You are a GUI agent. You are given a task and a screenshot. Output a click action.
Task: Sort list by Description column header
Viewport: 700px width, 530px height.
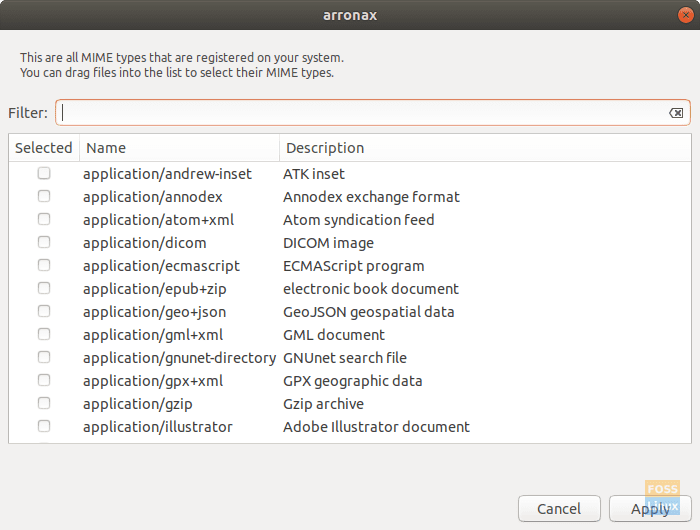pyautogui.click(x=484, y=148)
